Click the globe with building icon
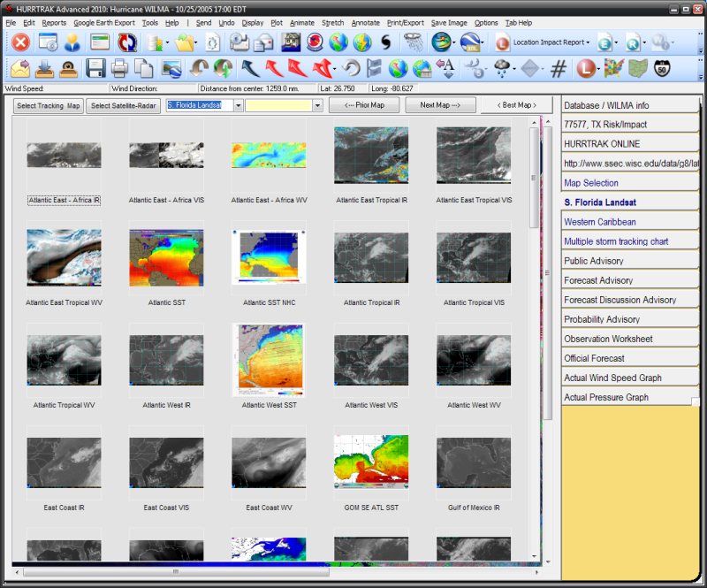Viewport: 707px width, 588px height. coord(422,69)
